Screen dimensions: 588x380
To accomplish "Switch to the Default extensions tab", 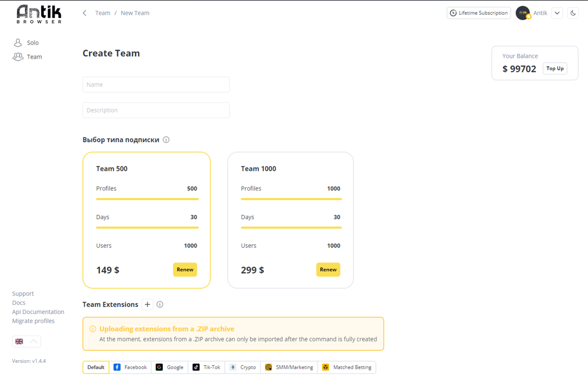I will [x=96, y=367].
